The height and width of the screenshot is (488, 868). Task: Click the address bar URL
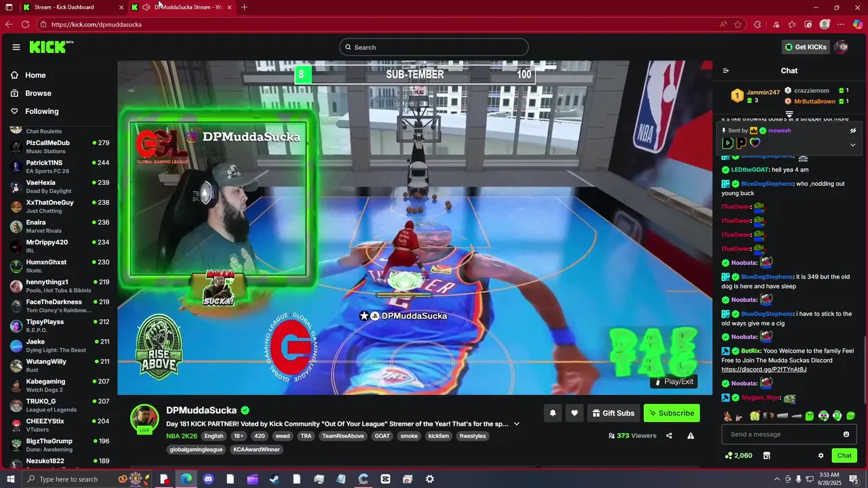coord(96,24)
